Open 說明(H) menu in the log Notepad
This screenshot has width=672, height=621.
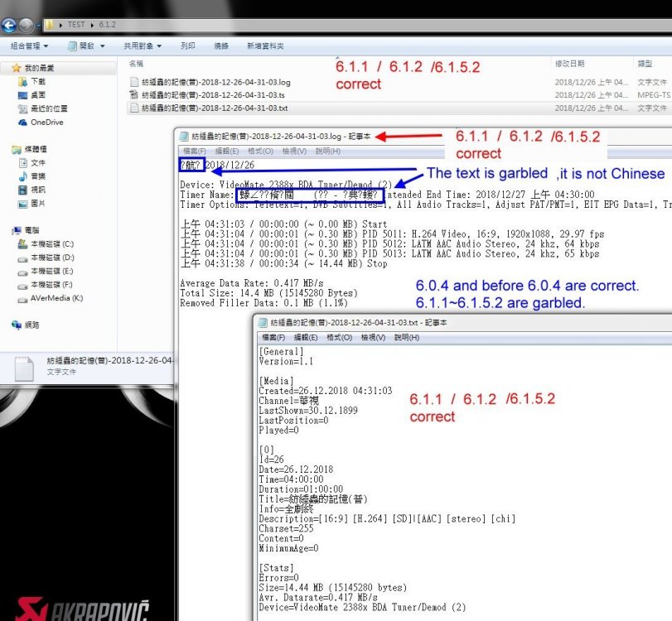(x=328, y=152)
